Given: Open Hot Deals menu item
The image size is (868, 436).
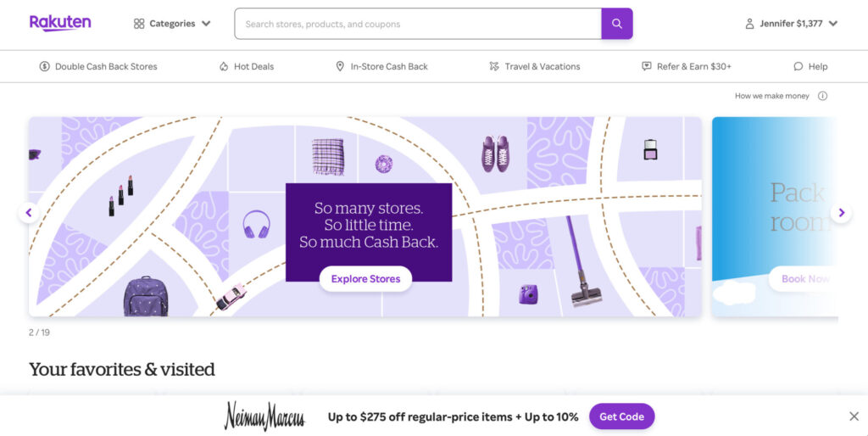Looking at the screenshot, I should click(x=247, y=66).
